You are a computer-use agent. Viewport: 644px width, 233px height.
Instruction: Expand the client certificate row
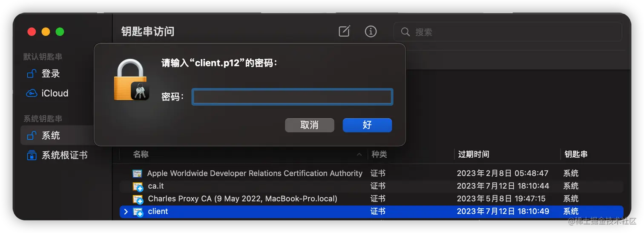[x=126, y=212]
